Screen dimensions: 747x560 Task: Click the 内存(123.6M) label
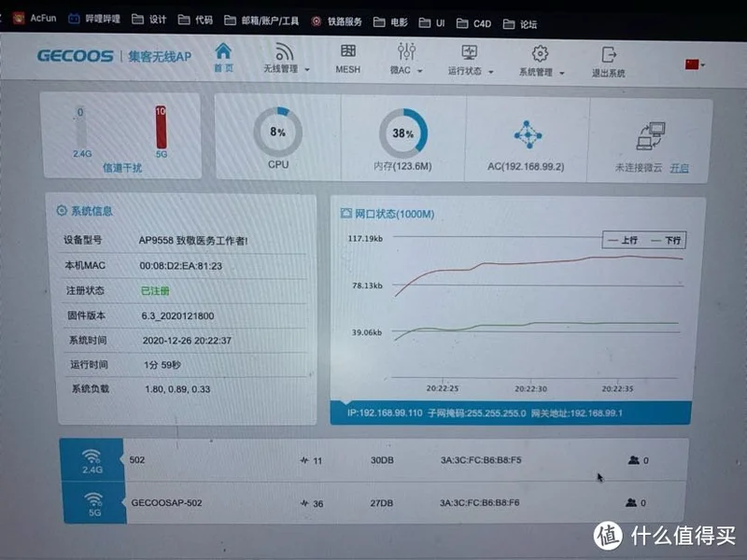402,166
